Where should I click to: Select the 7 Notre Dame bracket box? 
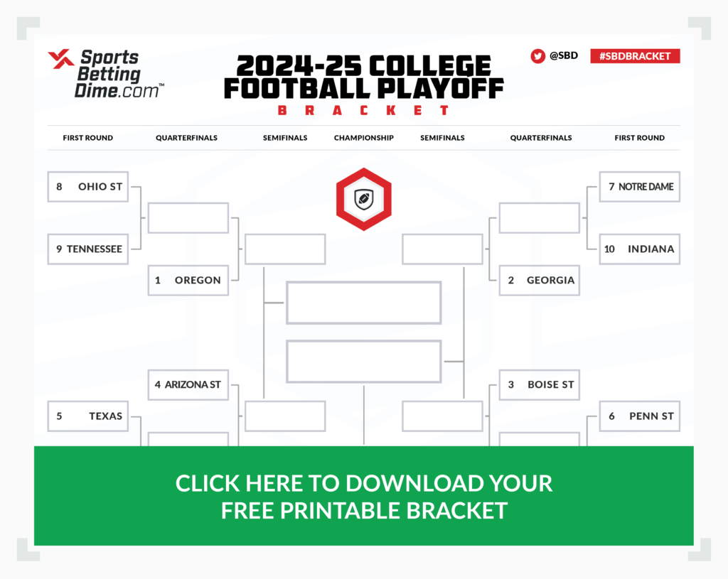coord(639,187)
